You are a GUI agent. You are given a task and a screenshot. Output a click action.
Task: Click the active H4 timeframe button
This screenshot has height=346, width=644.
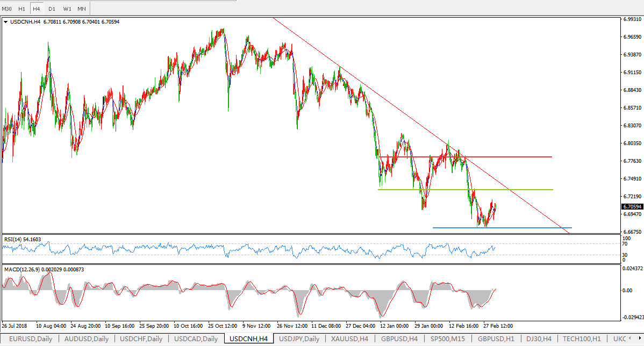(x=36, y=9)
